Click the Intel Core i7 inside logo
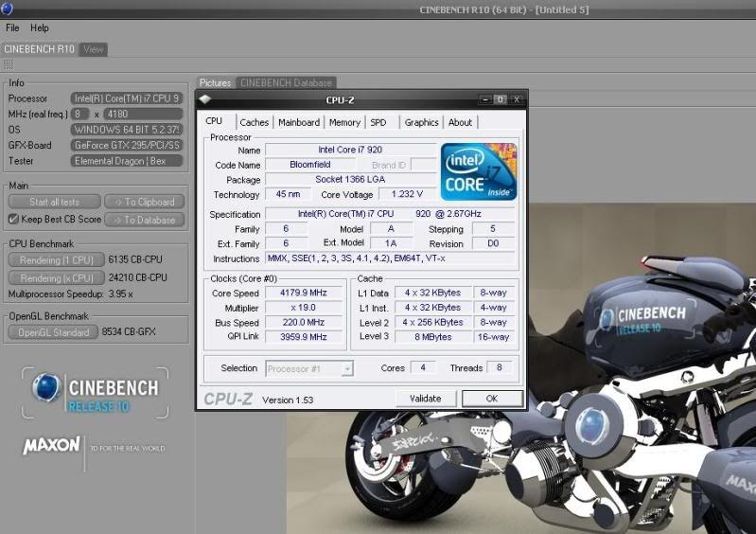756x534 pixels. click(479, 171)
